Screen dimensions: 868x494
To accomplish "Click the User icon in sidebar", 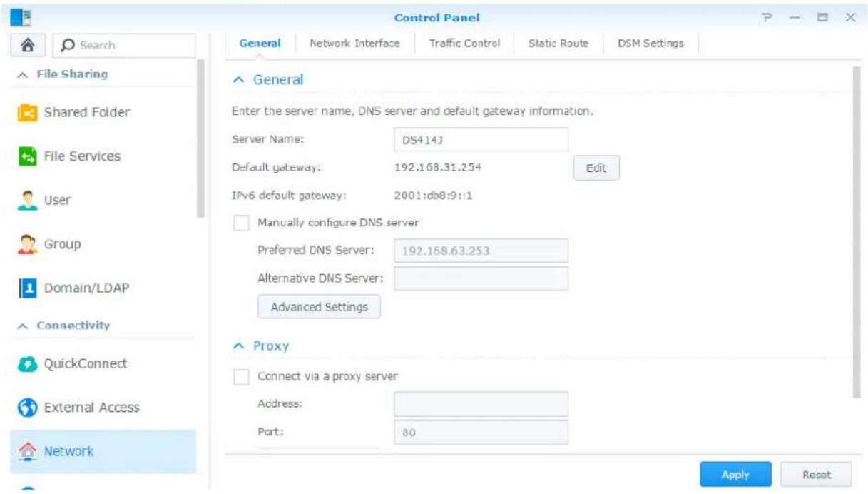I will coord(28,201).
